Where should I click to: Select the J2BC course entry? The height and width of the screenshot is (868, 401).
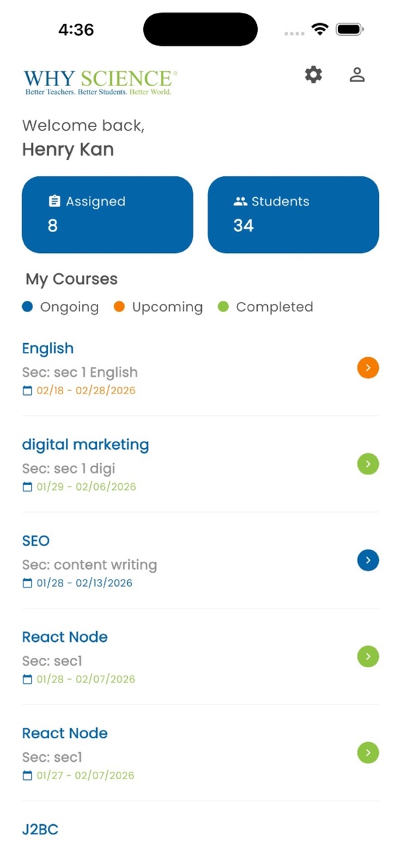(x=40, y=830)
